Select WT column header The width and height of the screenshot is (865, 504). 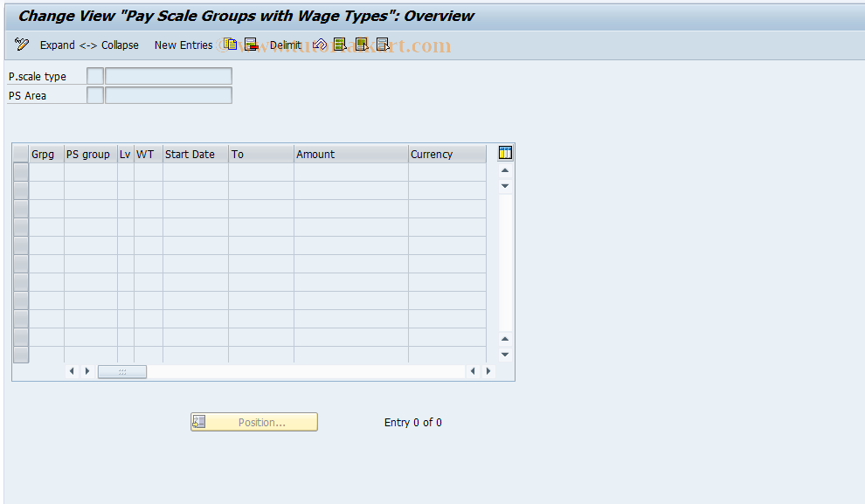pos(148,155)
